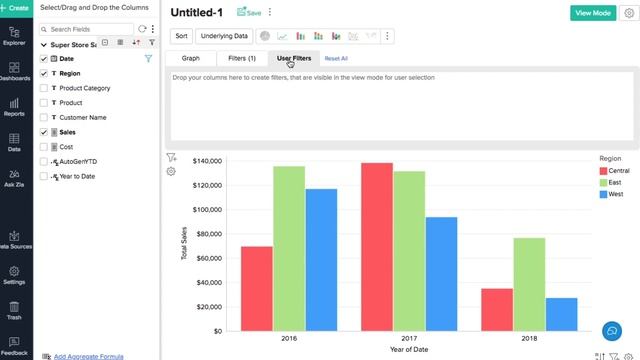Open fields panel more options menu
This screenshot has height=360, width=640.
[153, 29]
